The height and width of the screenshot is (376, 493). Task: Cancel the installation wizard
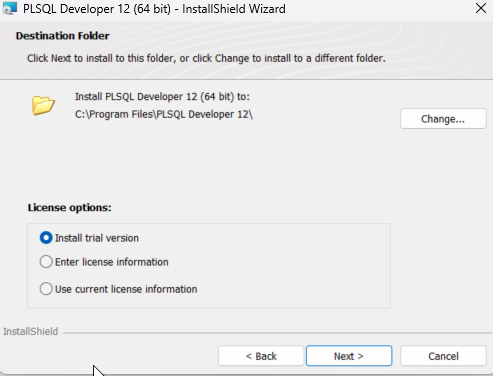coord(443,356)
